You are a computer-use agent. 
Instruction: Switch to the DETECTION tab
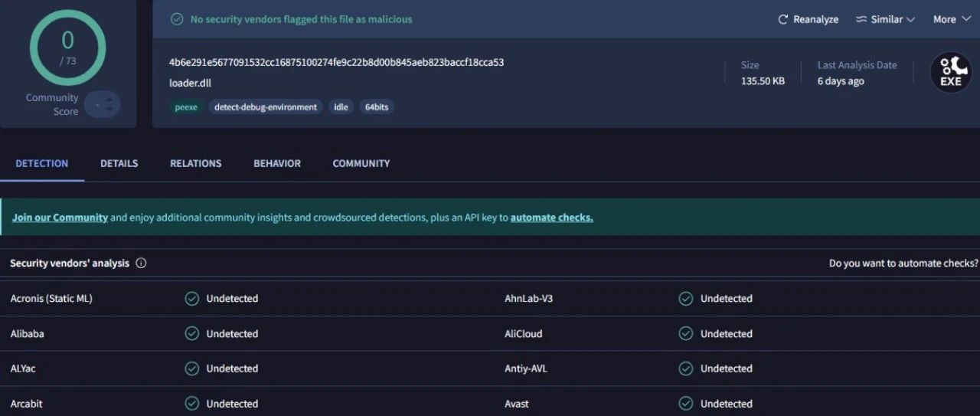(42, 163)
